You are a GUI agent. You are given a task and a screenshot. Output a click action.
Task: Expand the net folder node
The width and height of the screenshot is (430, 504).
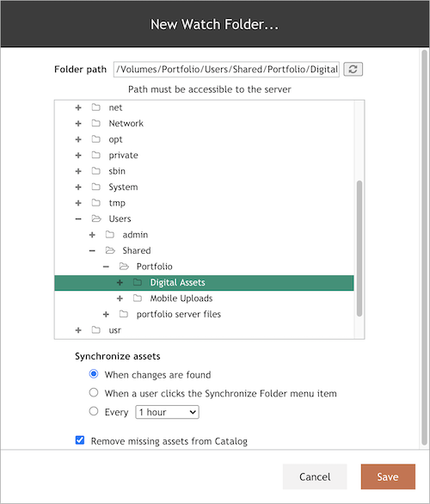78,108
